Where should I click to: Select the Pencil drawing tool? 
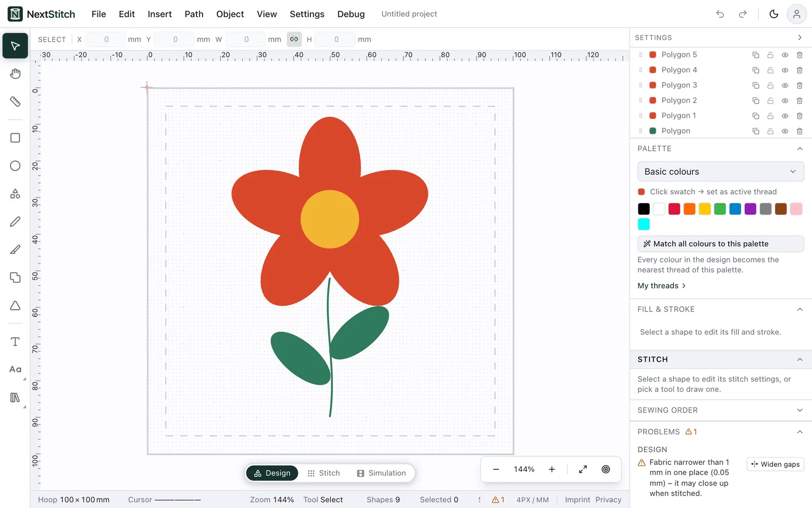tap(15, 221)
